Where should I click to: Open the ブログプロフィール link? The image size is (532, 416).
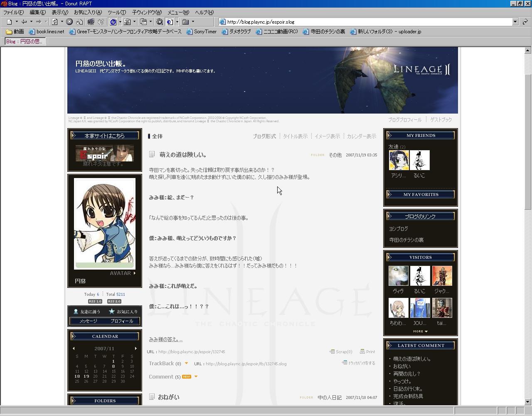point(404,120)
